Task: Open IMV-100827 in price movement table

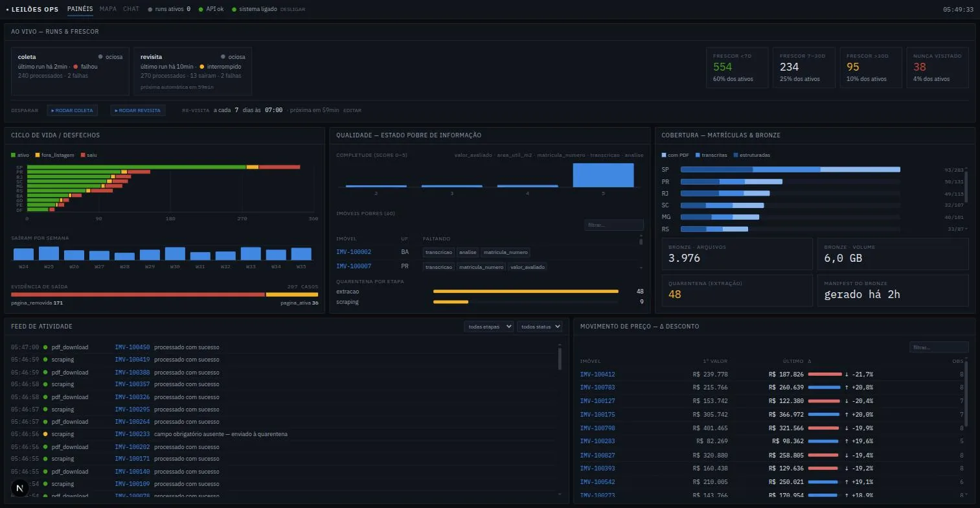Action: (x=597, y=456)
